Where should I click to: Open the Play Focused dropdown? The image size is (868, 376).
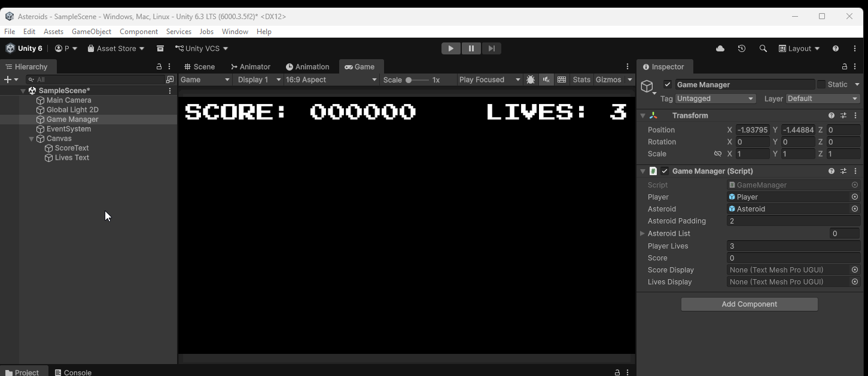pos(489,80)
